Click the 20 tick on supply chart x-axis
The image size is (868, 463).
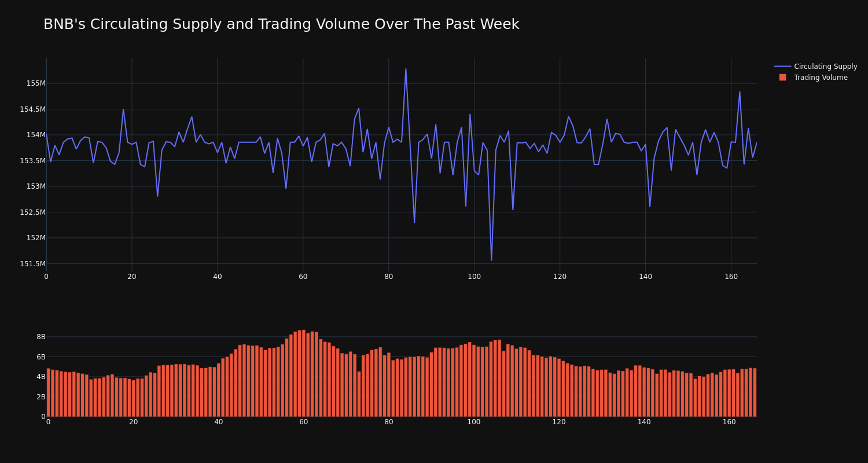132,277
